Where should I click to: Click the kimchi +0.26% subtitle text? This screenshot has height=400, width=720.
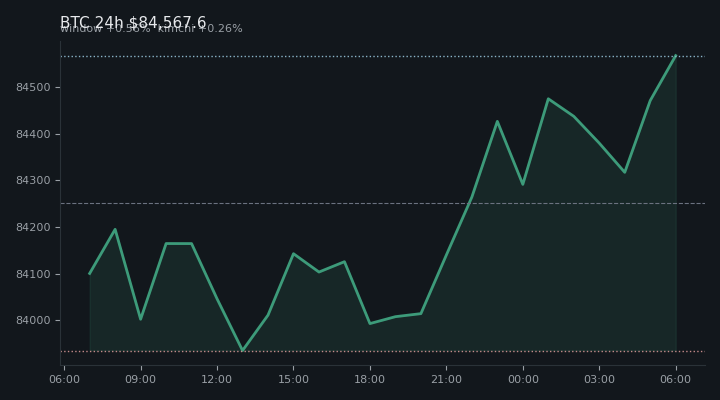(x=200, y=28)
